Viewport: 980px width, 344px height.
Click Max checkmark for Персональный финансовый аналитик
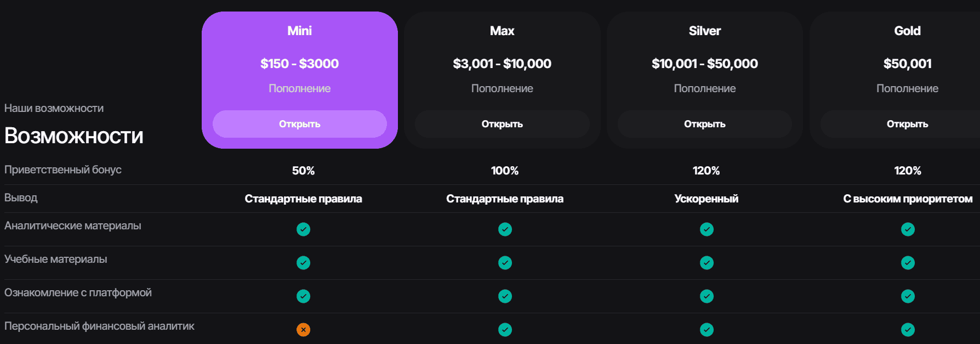505,330
